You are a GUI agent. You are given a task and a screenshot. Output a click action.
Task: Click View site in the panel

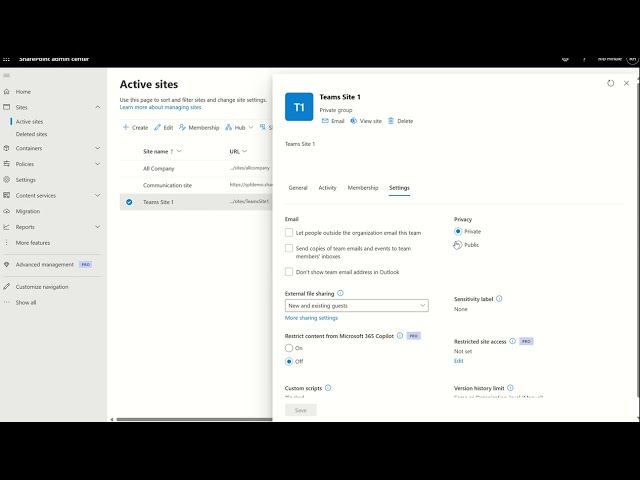[366, 121]
